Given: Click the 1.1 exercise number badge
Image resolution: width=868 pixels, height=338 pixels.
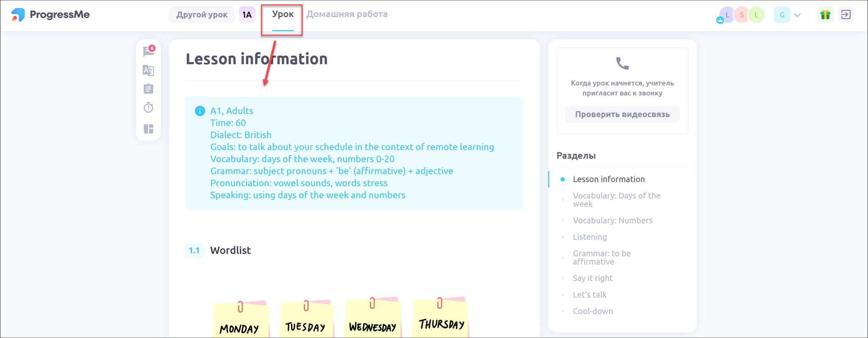Looking at the screenshot, I should coord(194,250).
